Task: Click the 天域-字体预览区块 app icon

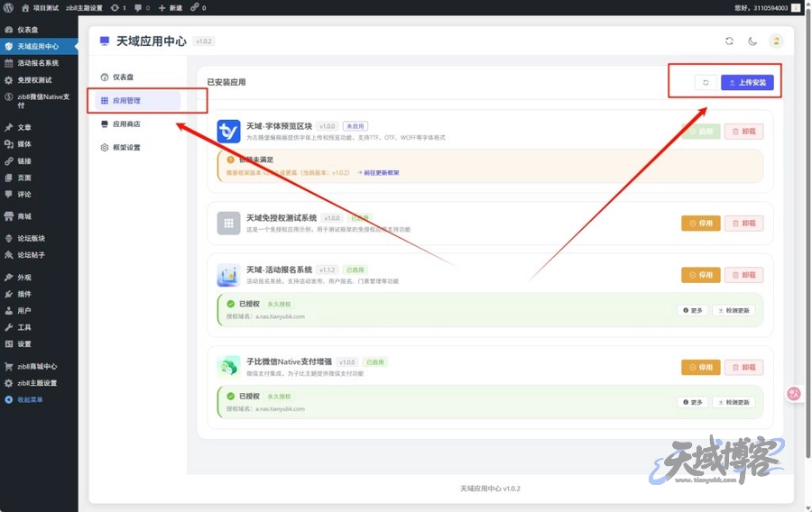Action: click(x=228, y=132)
